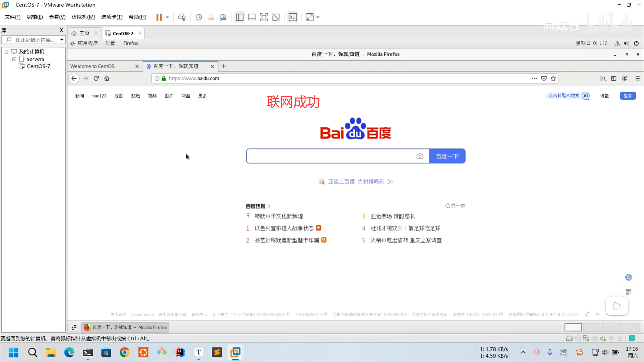Toggle Firefox sidebar panel icon
Viewport: 644px width, 362px height.
tap(613, 78)
